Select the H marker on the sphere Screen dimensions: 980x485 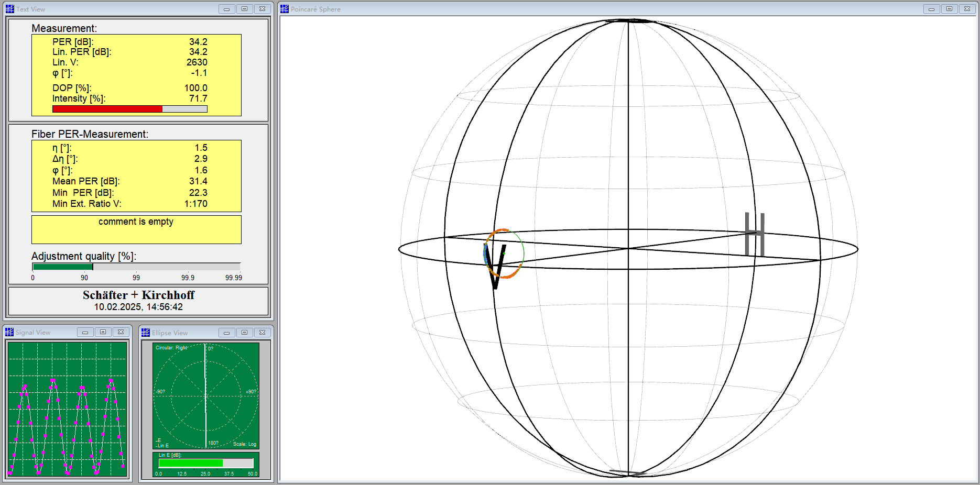(755, 234)
